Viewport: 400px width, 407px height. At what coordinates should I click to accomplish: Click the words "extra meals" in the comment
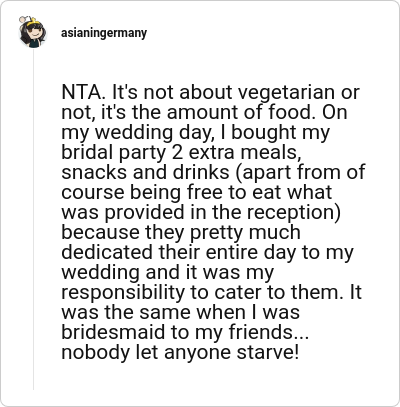tap(243, 152)
